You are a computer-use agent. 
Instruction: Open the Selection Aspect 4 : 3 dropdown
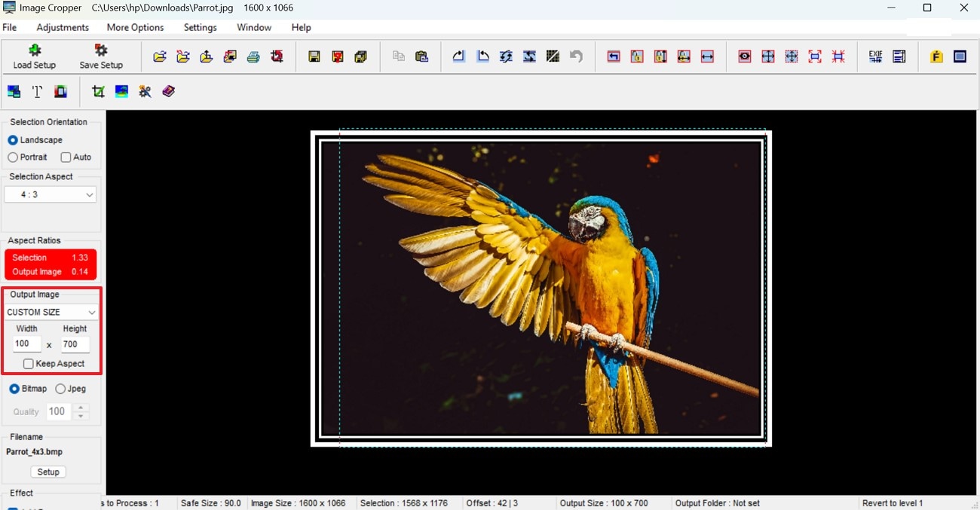[x=51, y=194]
